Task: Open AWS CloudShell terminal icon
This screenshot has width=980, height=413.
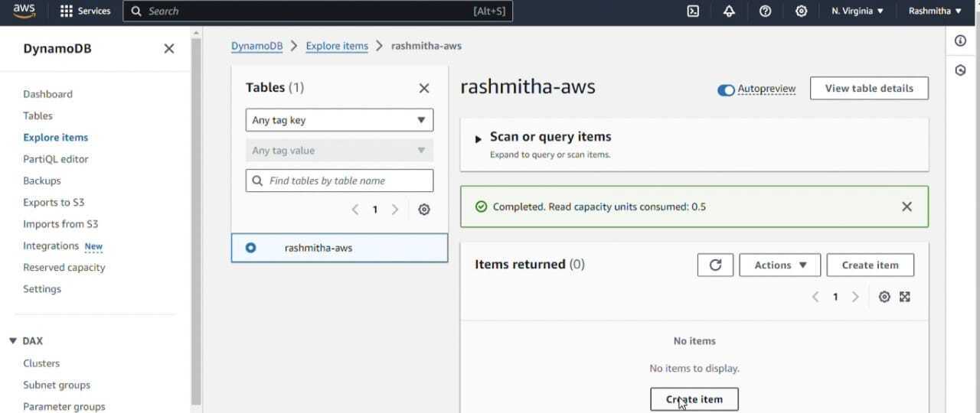Action: (693, 11)
